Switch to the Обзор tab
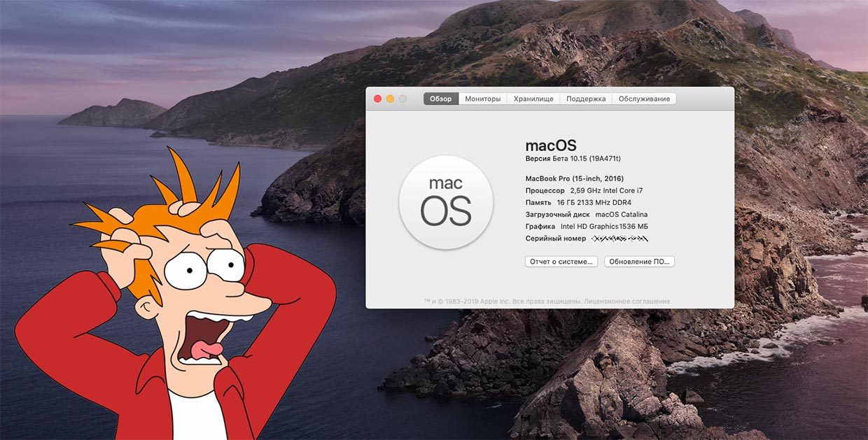 pos(441,99)
